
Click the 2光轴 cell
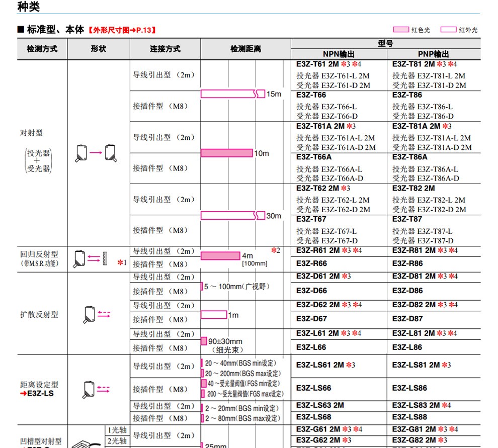tap(117, 441)
